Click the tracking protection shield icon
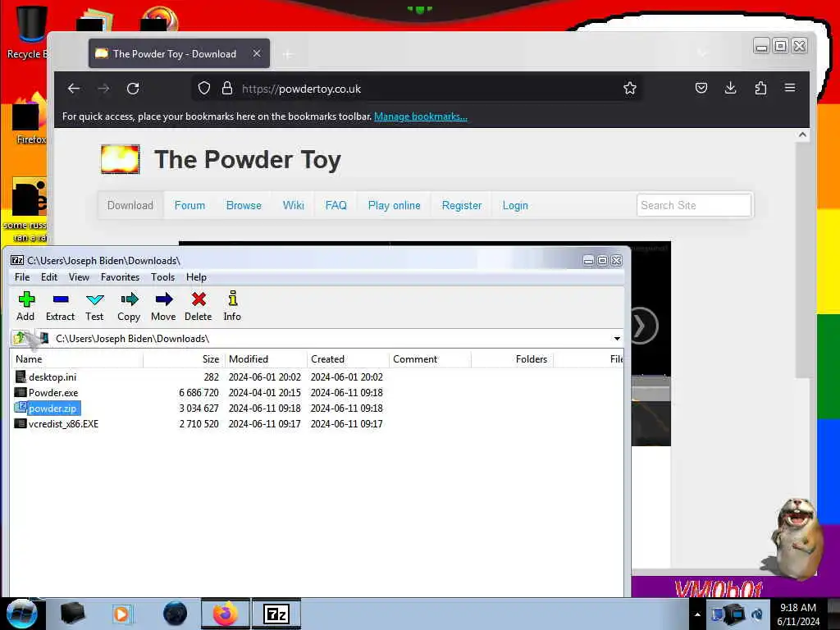The width and height of the screenshot is (840, 630). (204, 89)
